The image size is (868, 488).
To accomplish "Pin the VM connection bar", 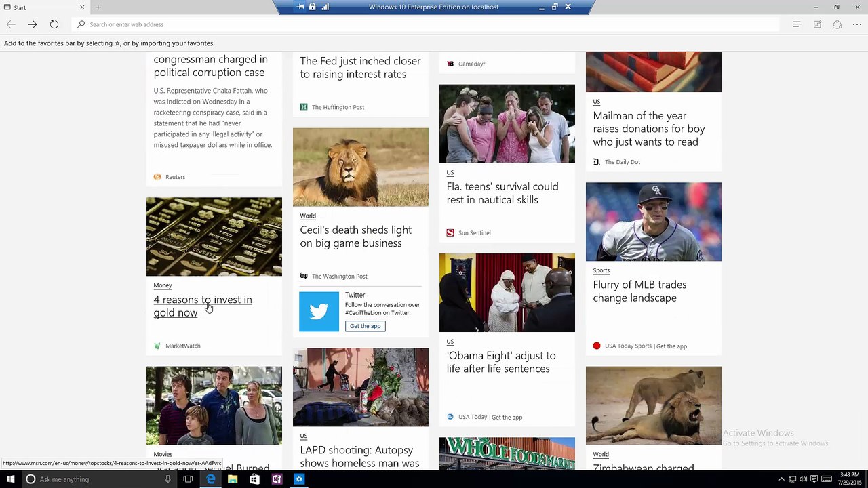I will (x=300, y=7).
